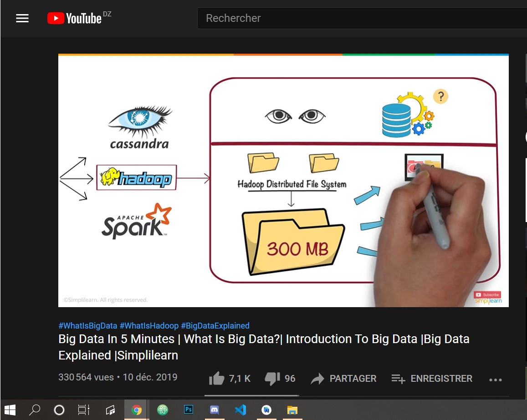Open Windows taskbar search
Viewport: 527px width, 420px height.
(x=34, y=410)
